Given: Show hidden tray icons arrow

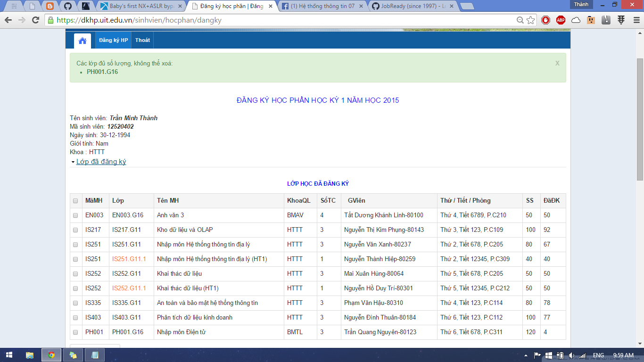Looking at the screenshot, I should tap(526, 355).
